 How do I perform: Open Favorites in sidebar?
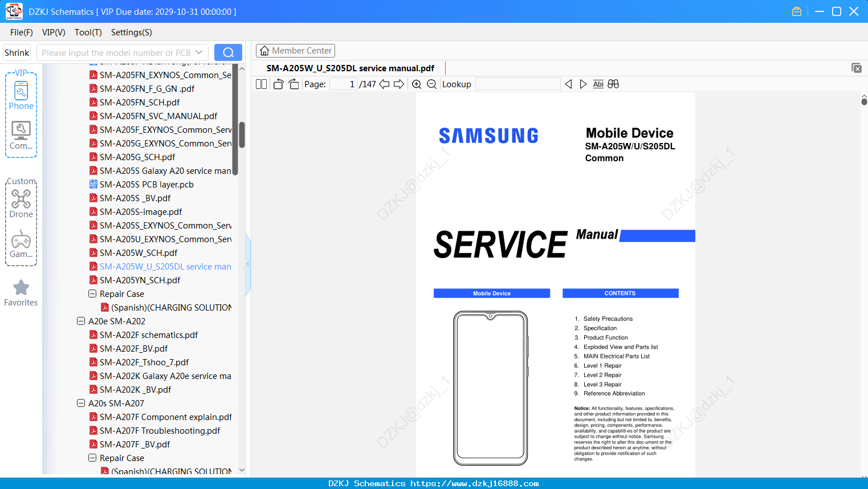pyautogui.click(x=21, y=293)
